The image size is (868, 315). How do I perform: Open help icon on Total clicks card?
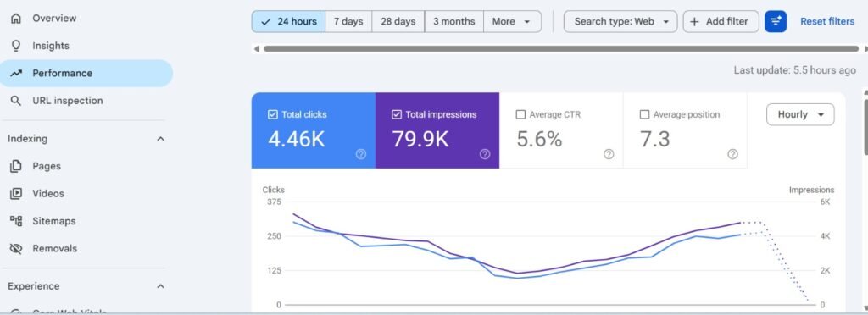coord(361,154)
